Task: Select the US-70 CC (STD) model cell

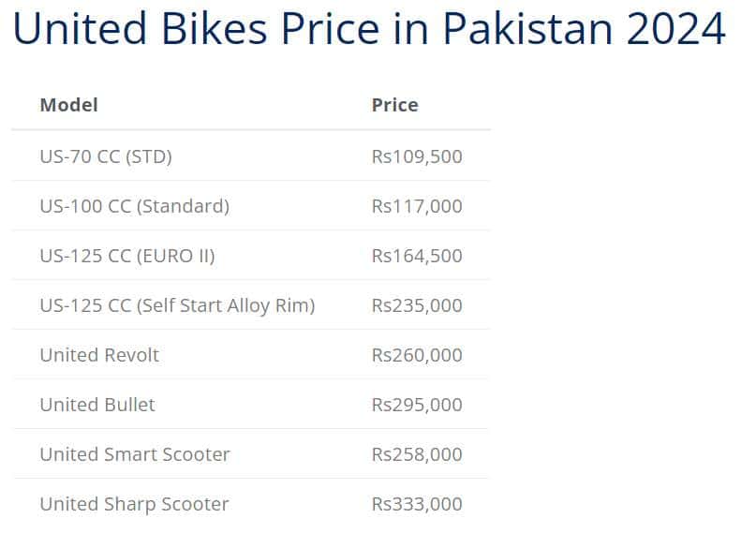Action: coord(106,156)
